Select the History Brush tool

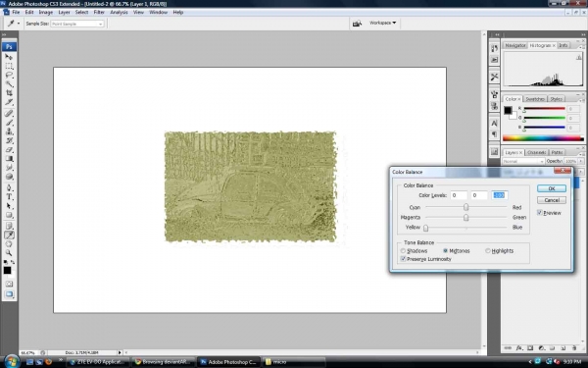pos(9,140)
